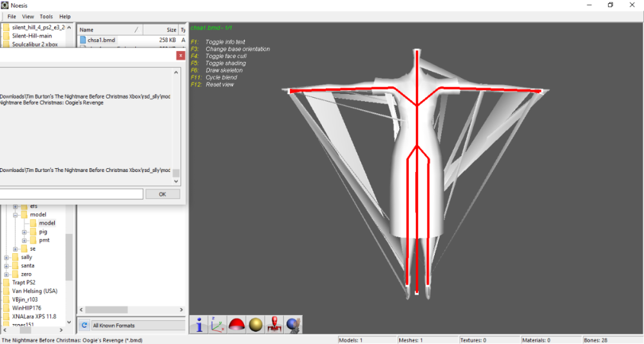Open the Tools menu

(x=46, y=16)
